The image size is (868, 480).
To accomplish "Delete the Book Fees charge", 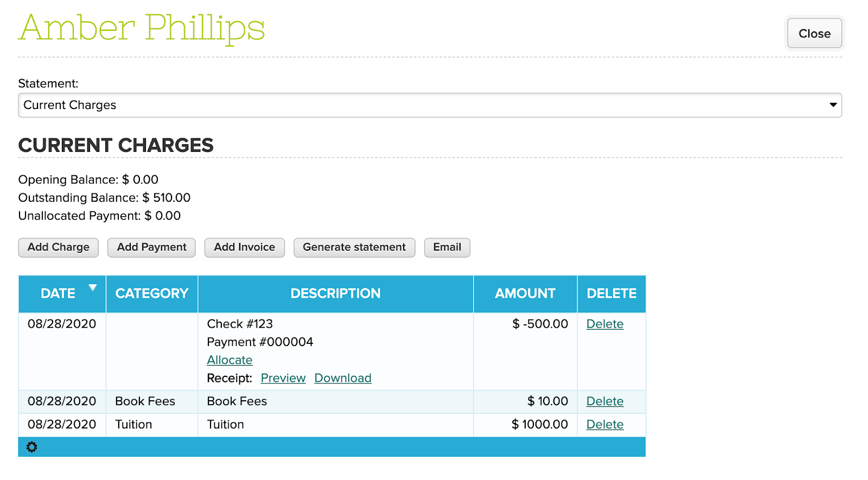I will tap(605, 401).
